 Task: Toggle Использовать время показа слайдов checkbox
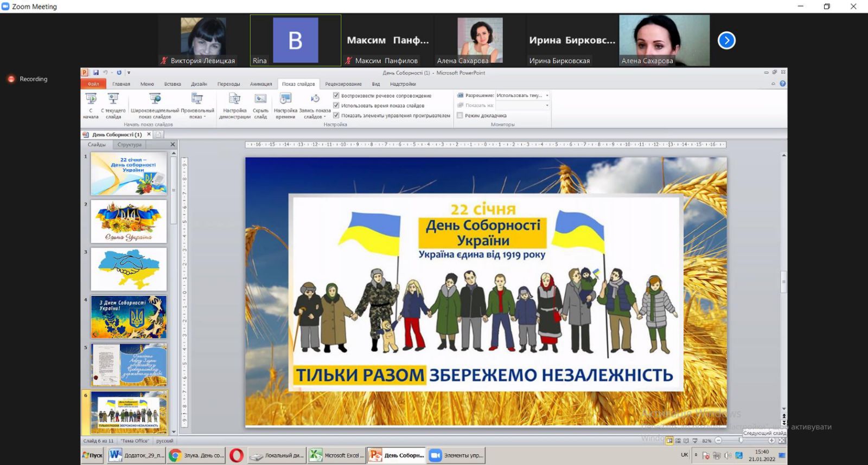pyautogui.click(x=336, y=105)
